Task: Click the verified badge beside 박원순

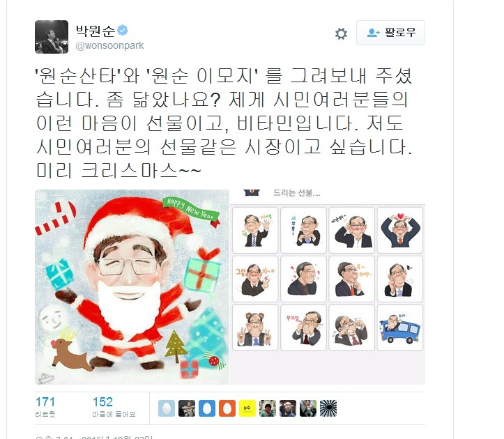Action: [123, 30]
